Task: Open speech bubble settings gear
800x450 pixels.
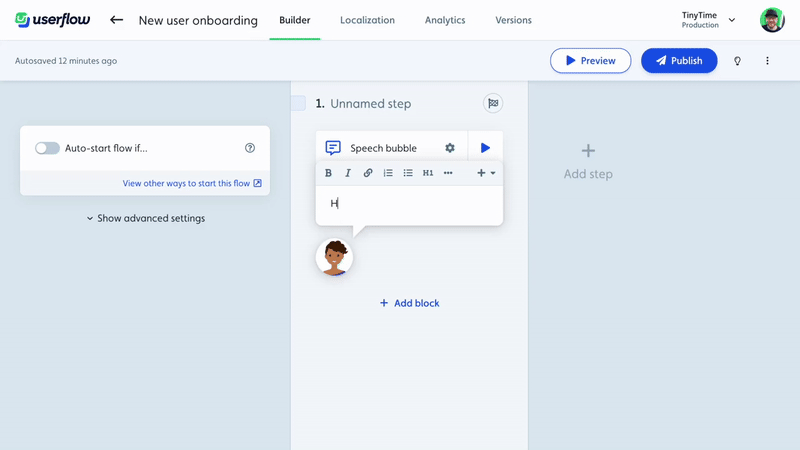Action: (x=449, y=148)
